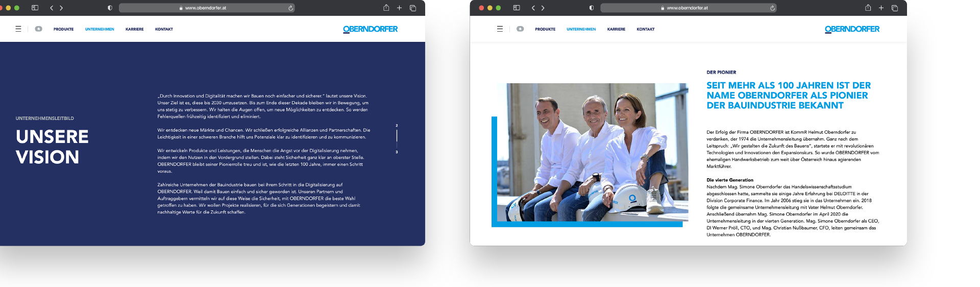Click the home icon in right window
This screenshot has width=980, height=287.
click(x=520, y=29)
